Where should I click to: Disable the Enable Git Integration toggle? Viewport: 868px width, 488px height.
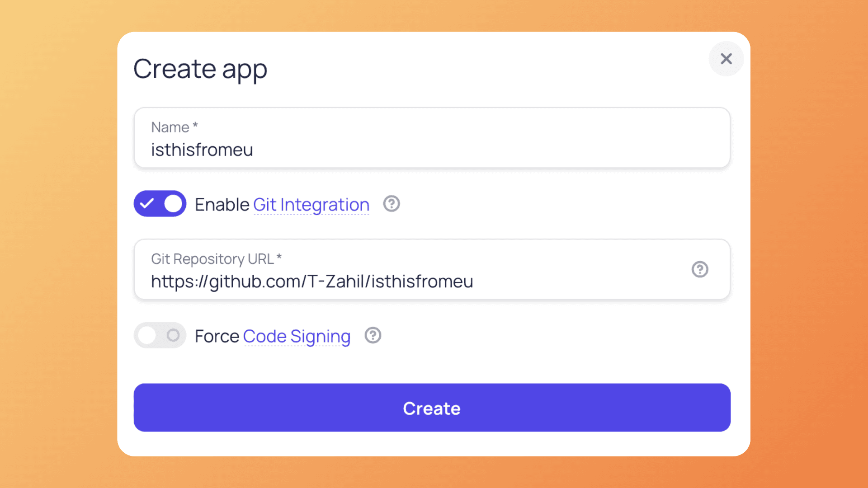click(160, 204)
